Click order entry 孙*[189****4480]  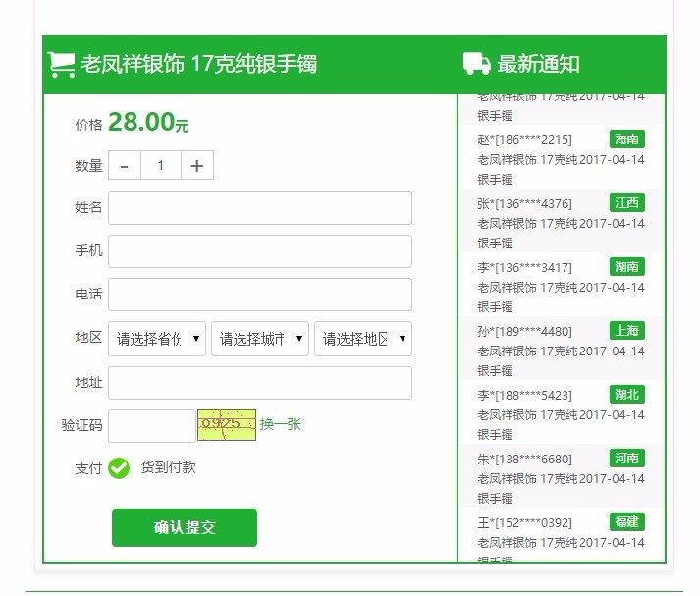coord(524,332)
